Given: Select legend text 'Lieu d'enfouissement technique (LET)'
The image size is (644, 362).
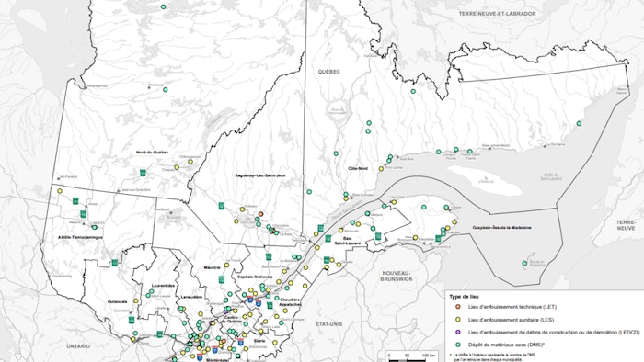Looking at the screenshot, I should click(x=512, y=307).
